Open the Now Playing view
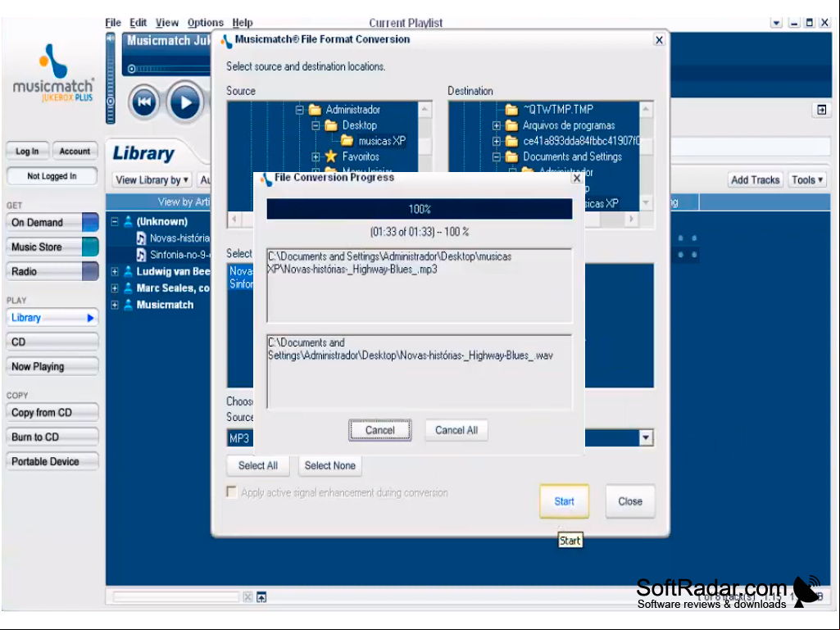The height and width of the screenshot is (630, 840). pos(52,366)
